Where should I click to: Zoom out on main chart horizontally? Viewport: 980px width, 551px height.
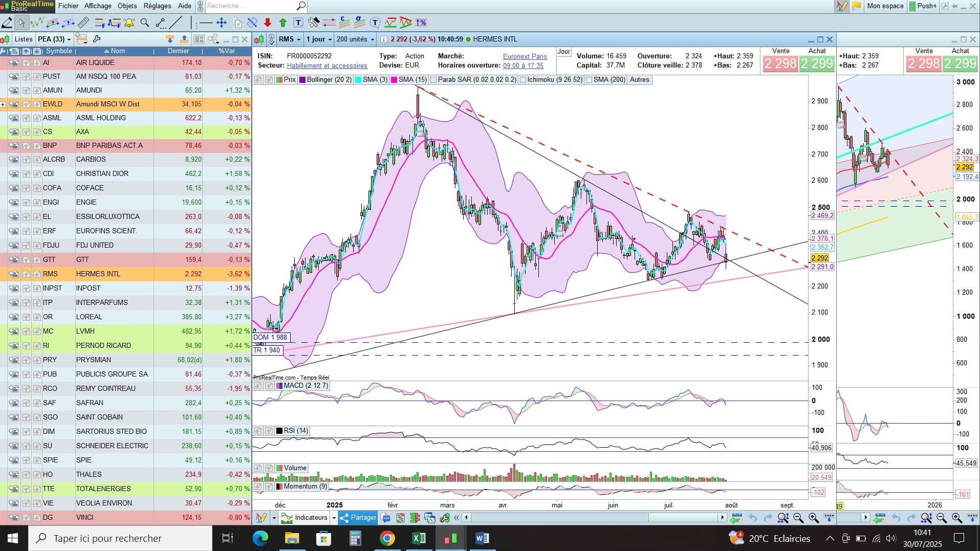pyautogui.click(x=798, y=518)
